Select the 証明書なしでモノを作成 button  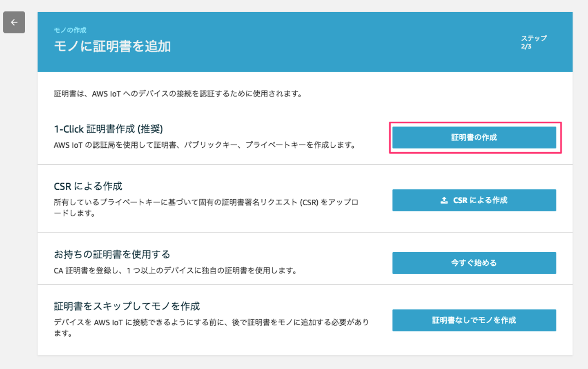[474, 320]
